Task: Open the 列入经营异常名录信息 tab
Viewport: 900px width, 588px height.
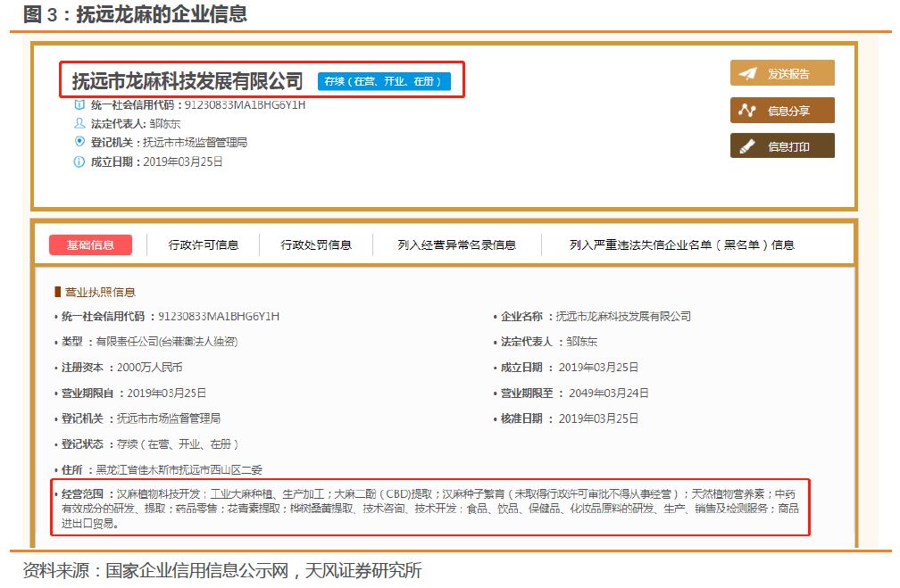Action: (x=457, y=245)
